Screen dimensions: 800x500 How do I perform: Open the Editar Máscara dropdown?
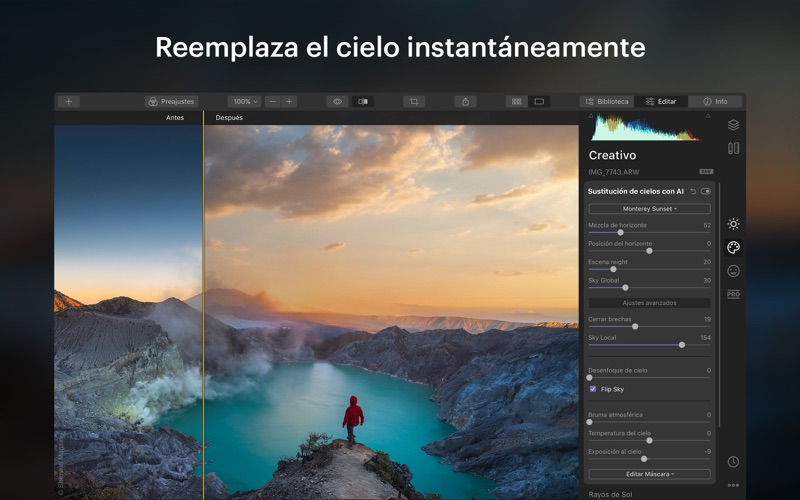[649, 474]
